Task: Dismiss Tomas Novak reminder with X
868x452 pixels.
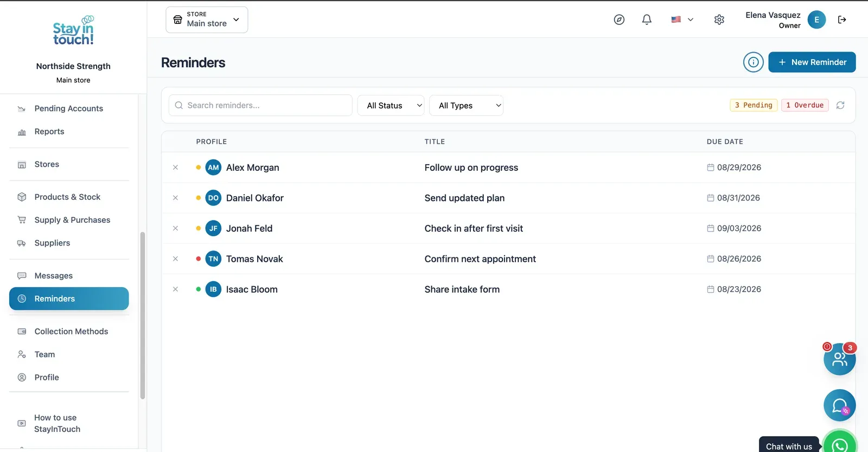Action: coord(175,259)
